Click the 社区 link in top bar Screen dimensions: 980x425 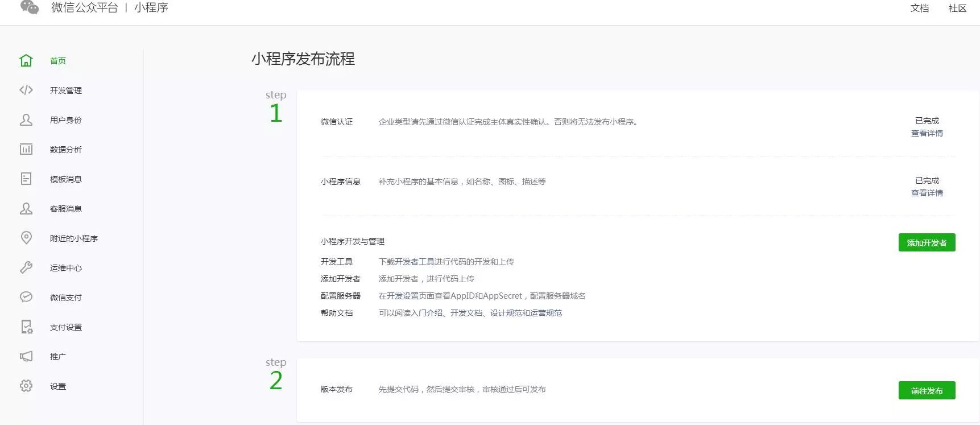click(x=958, y=8)
